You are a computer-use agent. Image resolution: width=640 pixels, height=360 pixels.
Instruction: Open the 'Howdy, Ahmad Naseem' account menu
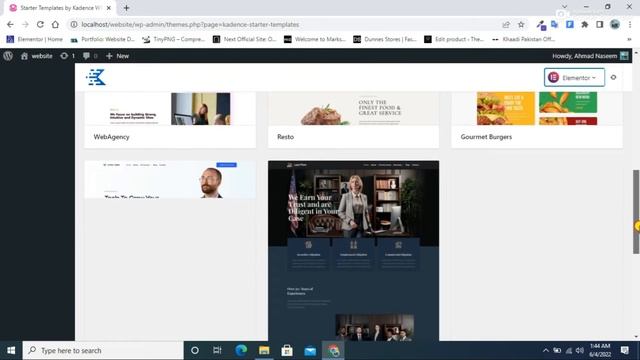click(x=590, y=56)
